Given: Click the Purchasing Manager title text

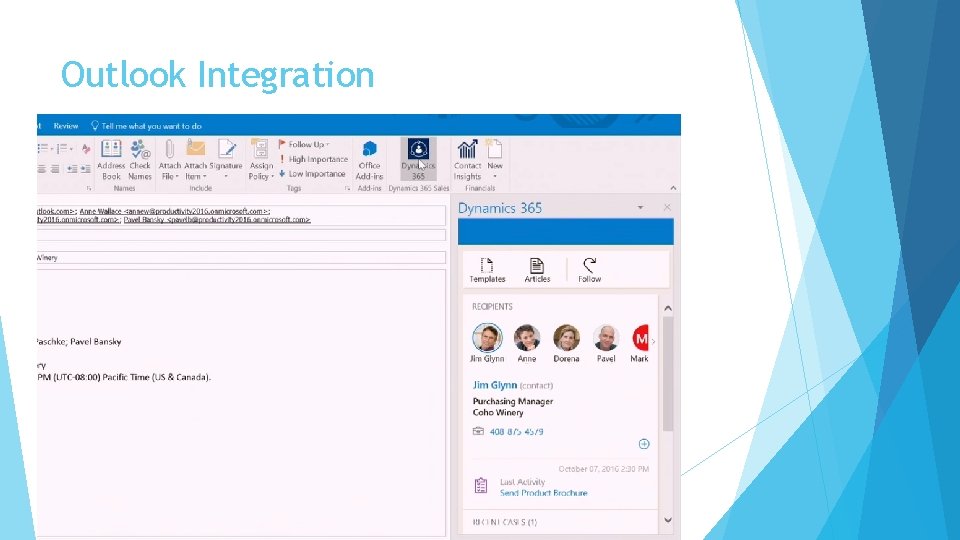Looking at the screenshot, I should coord(512,402).
